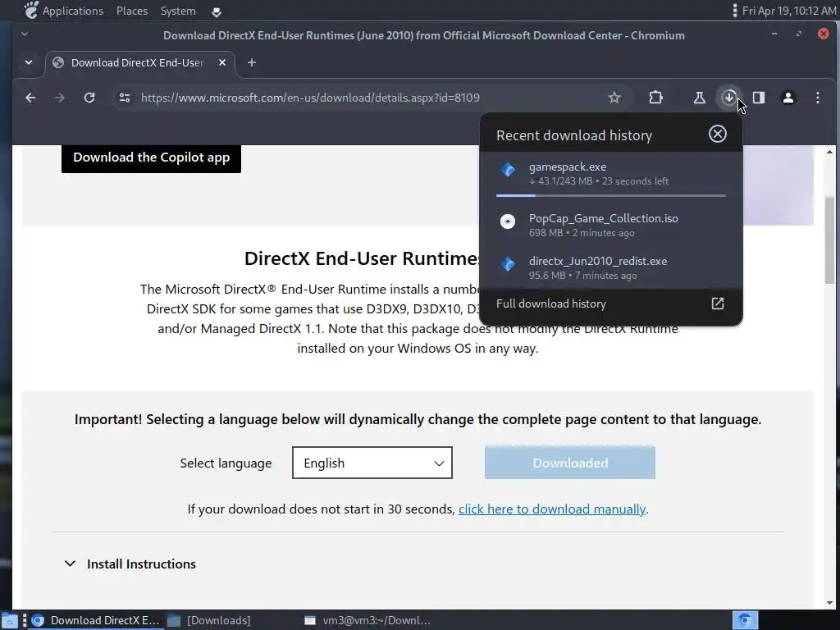Click 'click here to download manually' link

tap(552, 509)
